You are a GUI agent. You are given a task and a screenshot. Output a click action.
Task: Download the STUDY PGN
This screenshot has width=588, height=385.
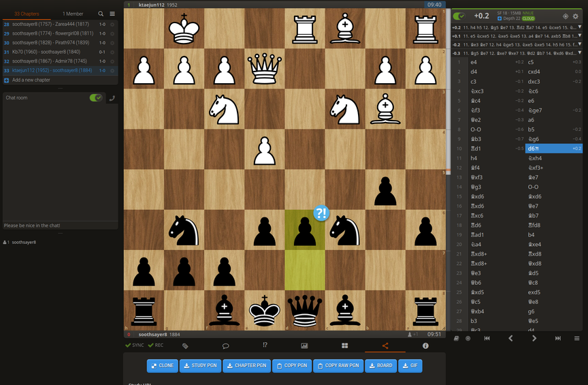[200, 365]
